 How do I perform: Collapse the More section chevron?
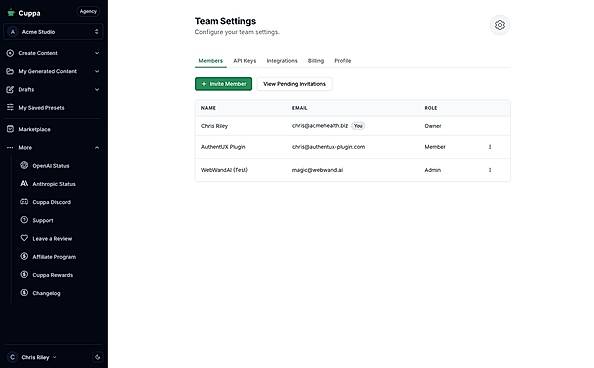pos(97,147)
